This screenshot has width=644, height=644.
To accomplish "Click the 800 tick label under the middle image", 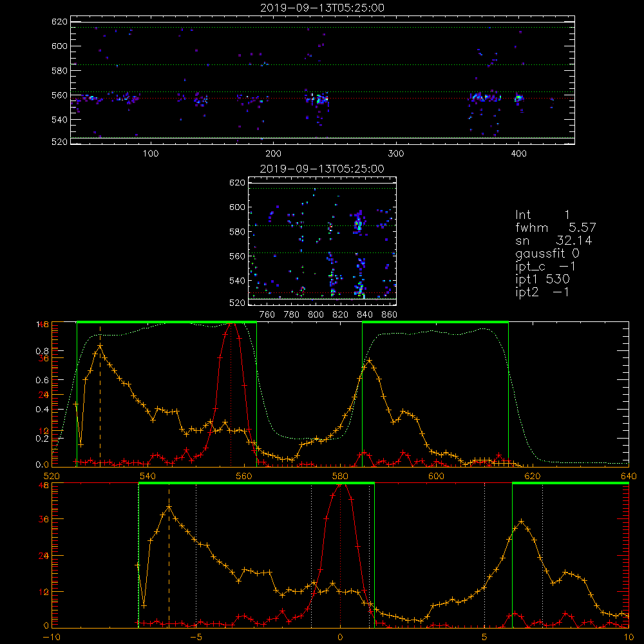I will coord(316,315).
